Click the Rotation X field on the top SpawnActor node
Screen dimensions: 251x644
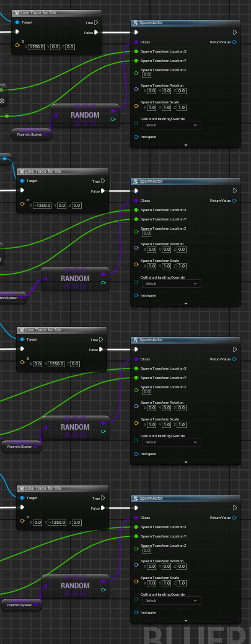[x=151, y=91]
